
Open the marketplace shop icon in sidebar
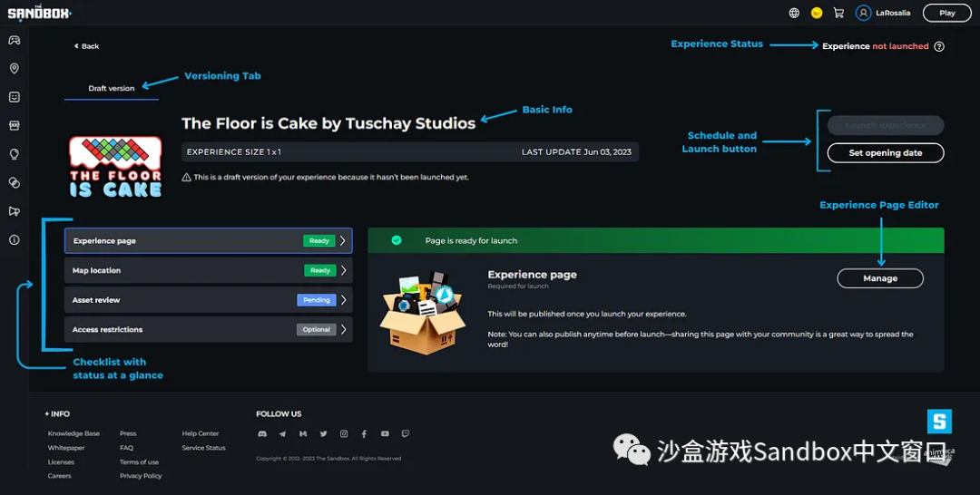click(14, 125)
